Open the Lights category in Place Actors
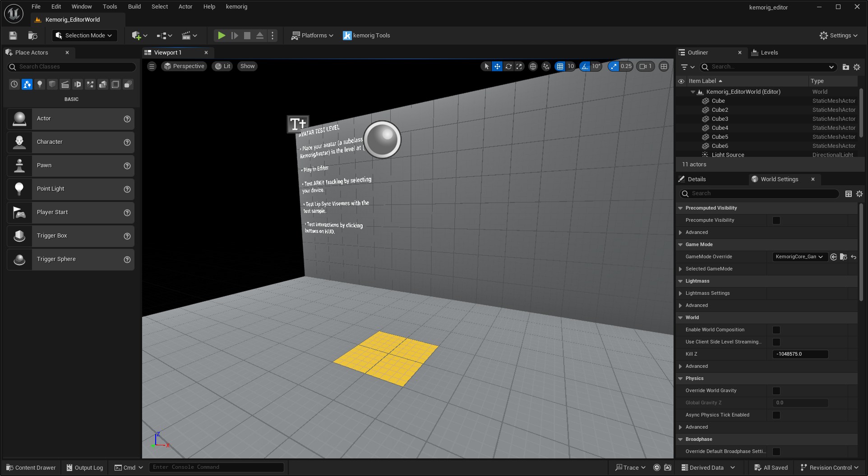 pyautogui.click(x=40, y=84)
